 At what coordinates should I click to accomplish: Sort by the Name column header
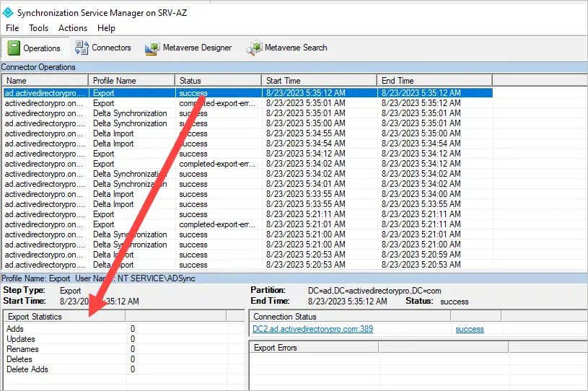(45, 81)
